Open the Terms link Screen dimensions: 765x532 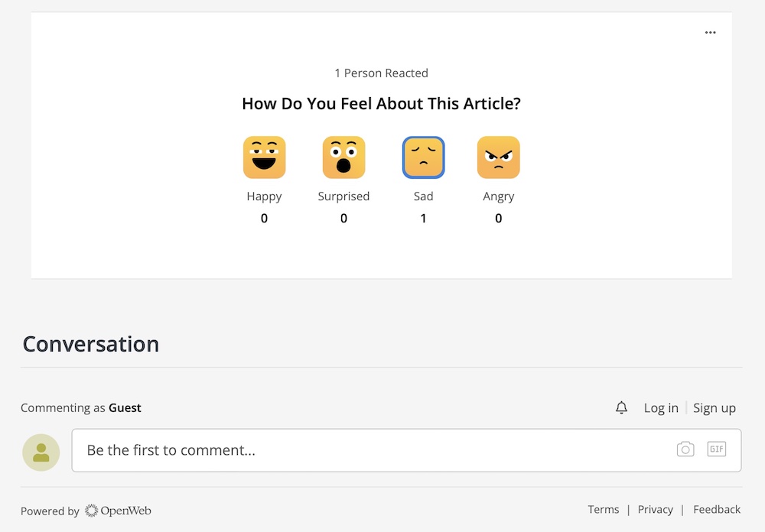[x=604, y=509]
